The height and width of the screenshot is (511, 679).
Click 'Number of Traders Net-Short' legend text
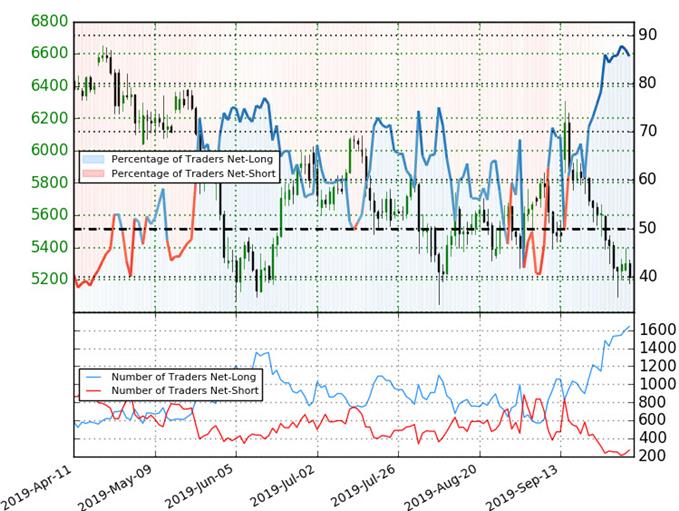(x=185, y=391)
